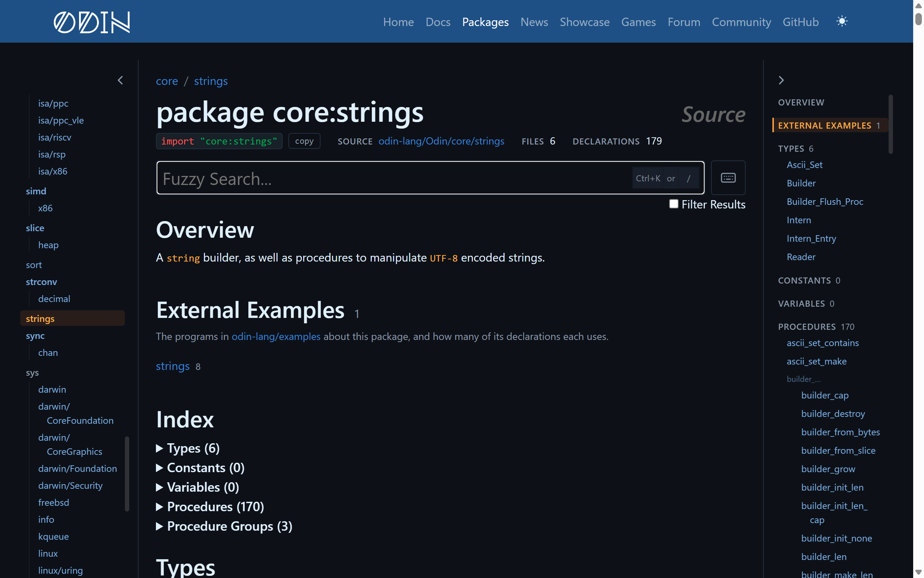Select isa/ppc in left sidebar
Image resolution: width=924 pixels, height=578 pixels.
pos(53,103)
